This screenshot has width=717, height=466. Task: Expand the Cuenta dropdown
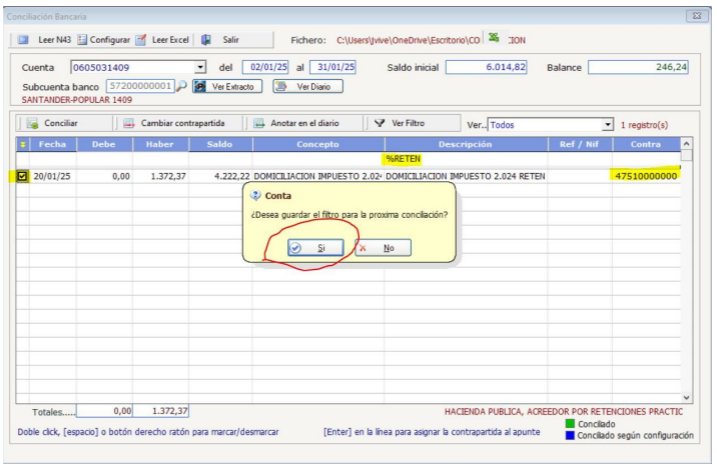[x=200, y=67]
